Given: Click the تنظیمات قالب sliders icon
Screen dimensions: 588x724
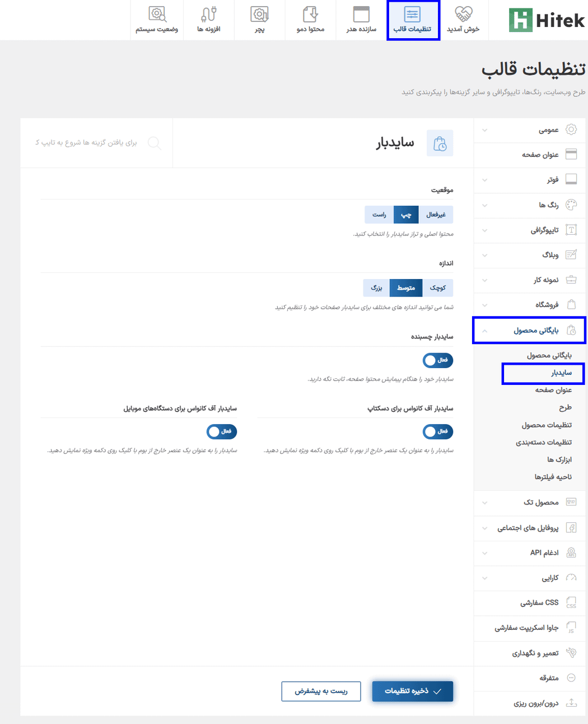Looking at the screenshot, I should (412, 15).
